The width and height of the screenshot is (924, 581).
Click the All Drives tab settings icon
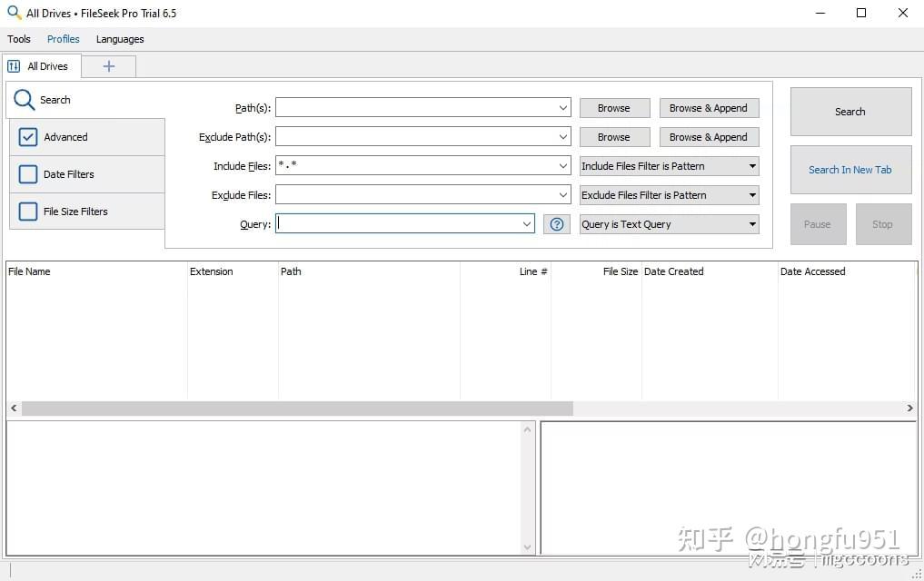click(x=14, y=66)
